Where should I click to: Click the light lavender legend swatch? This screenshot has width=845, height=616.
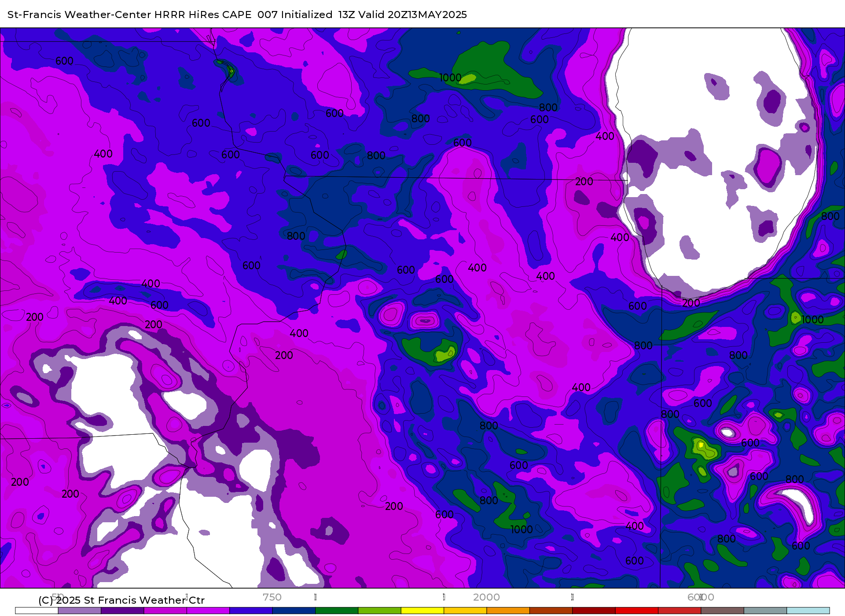(x=80, y=611)
